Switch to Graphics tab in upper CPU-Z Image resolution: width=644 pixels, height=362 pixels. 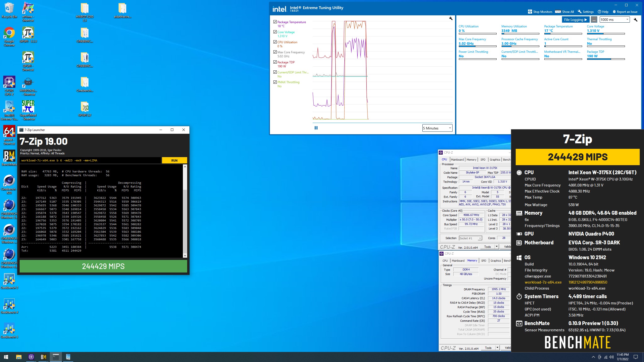(495, 160)
